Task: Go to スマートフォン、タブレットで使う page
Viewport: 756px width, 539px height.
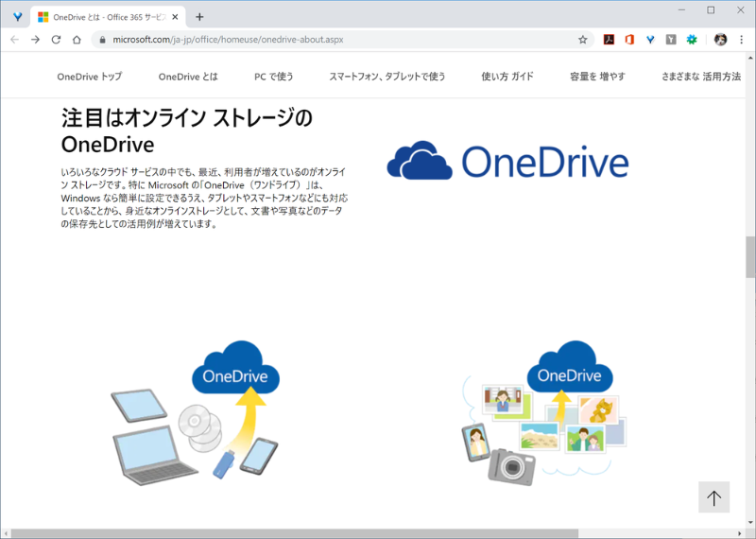Action: (387, 77)
